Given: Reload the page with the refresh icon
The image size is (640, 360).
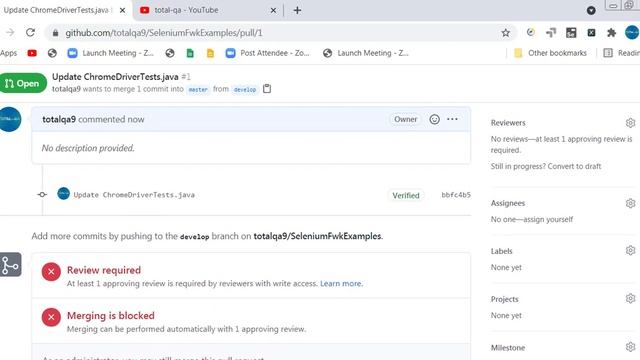Looking at the screenshot, I should click(x=30, y=33).
